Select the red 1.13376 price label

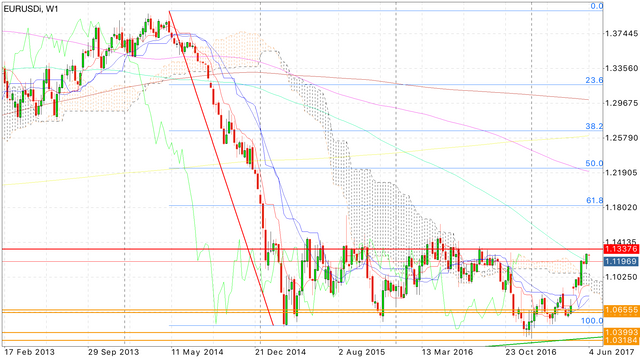tap(621, 249)
